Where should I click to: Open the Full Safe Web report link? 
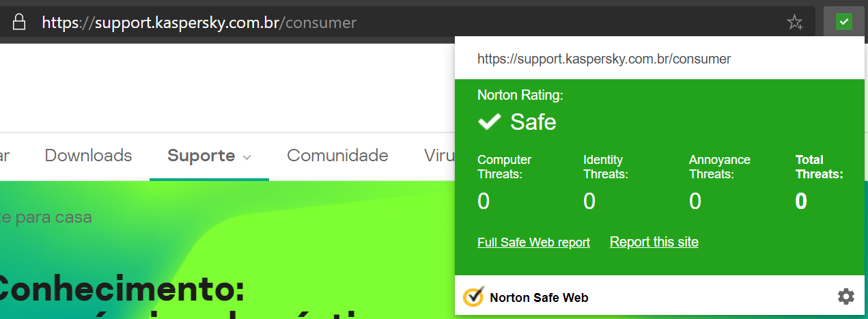click(x=533, y=242)
